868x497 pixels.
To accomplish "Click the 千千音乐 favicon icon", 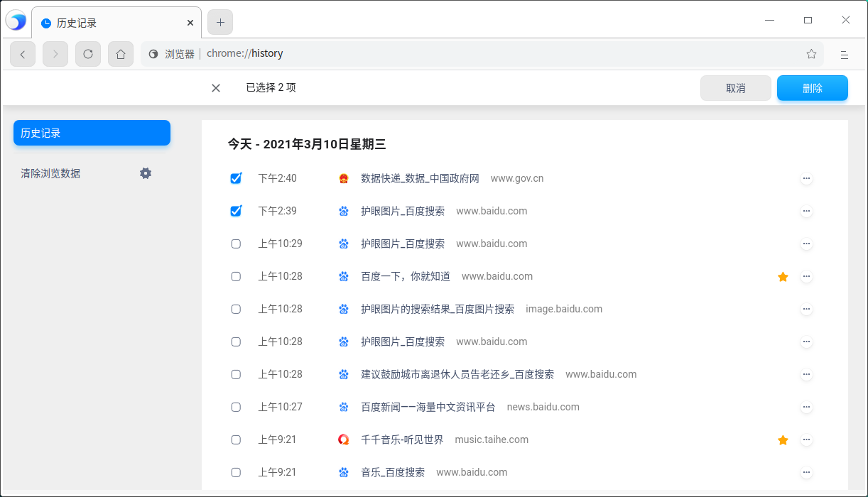I will pyautogui.click(x=344, y=439).
